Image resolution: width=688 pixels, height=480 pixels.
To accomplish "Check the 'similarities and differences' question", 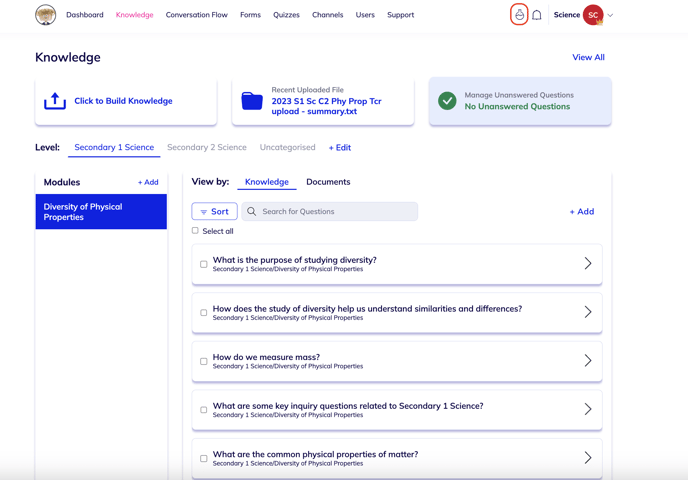I will click(x=204, y=313).
